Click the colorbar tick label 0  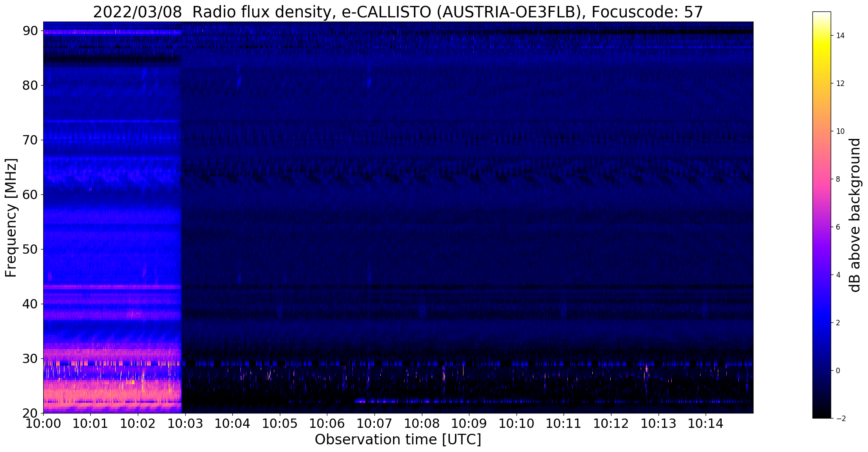pyautogui.click(x=837, y=371)
